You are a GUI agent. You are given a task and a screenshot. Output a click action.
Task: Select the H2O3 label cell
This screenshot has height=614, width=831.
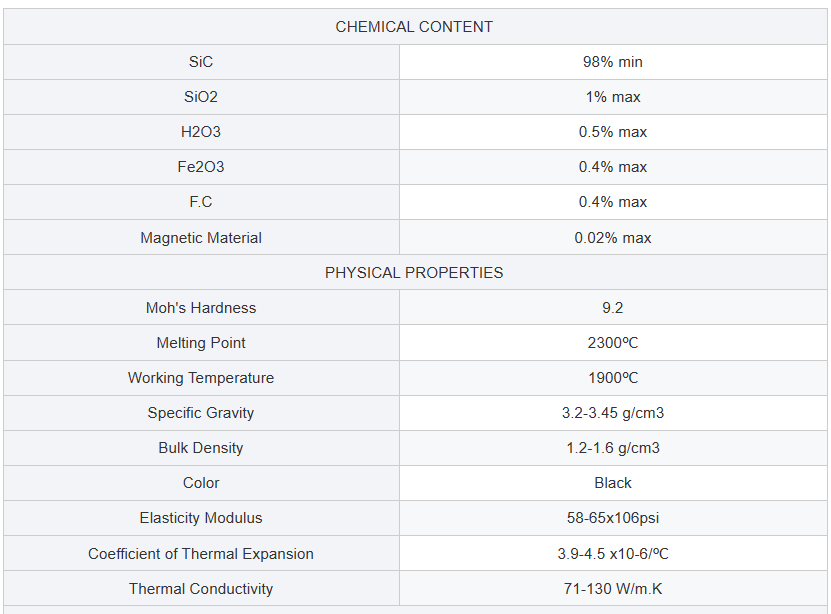[x=201, y=132]
